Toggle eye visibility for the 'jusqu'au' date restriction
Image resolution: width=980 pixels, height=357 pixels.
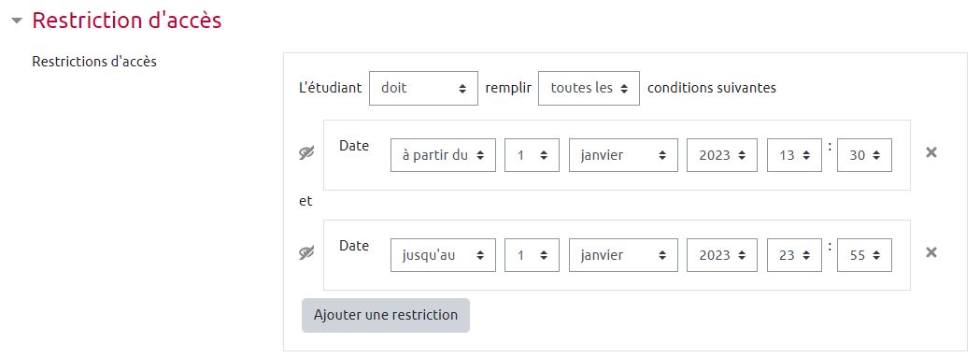click(306, 252)
